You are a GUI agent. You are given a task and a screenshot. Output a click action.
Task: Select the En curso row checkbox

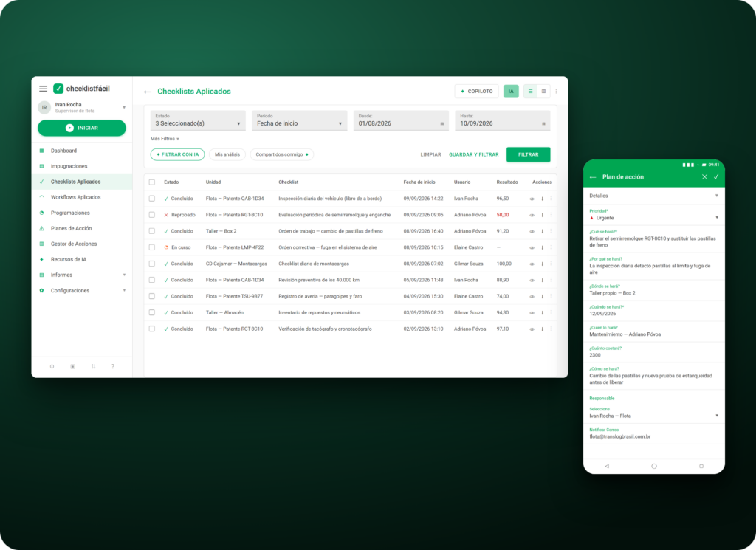coord(152,247)
